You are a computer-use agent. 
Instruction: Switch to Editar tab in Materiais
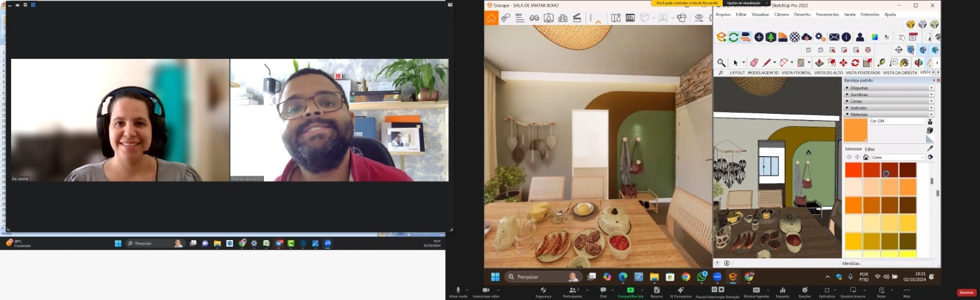870,149
